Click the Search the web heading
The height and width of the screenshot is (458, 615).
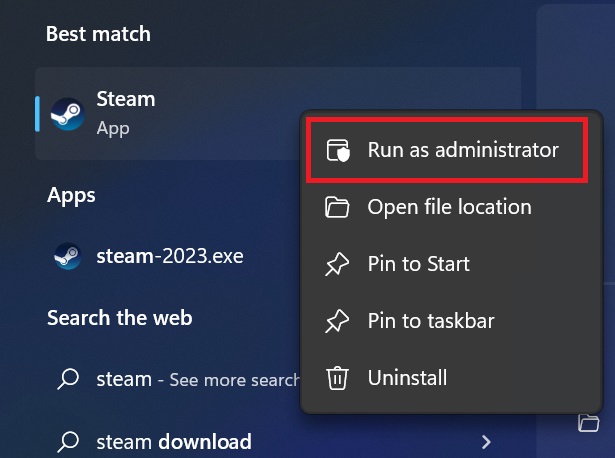(x=120, y=318)
